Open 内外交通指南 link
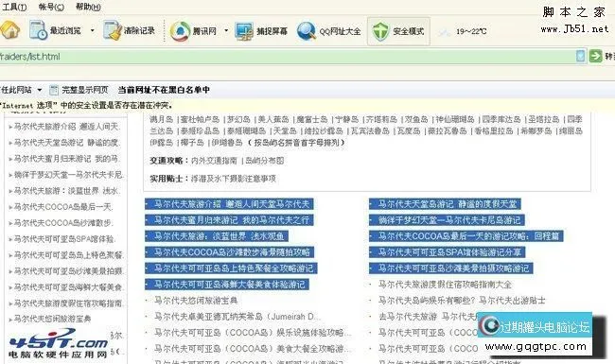This screenshot has width=615, height=364. coord(214,161)
